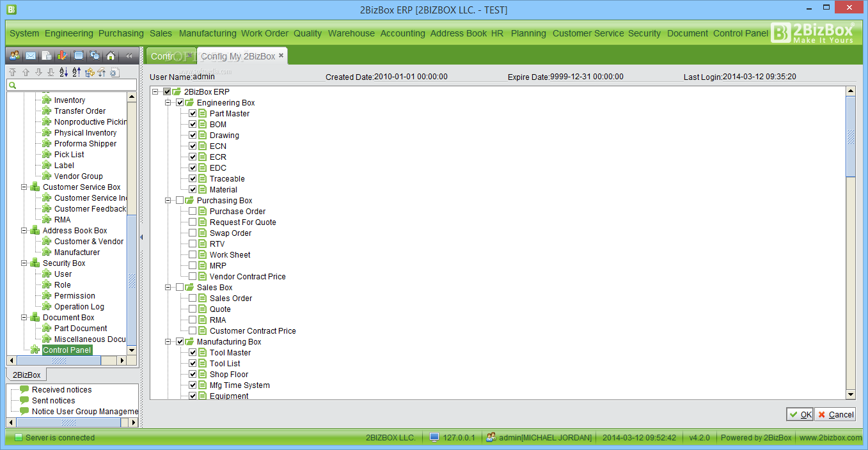Screen dimensions: 868x450
Task: Open the mail envelope icon
Action: pos(30,56)
